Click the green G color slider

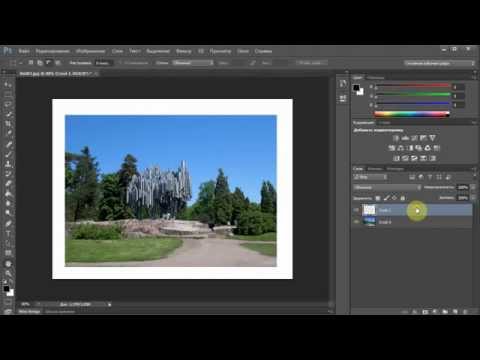[x=413, y=95]
